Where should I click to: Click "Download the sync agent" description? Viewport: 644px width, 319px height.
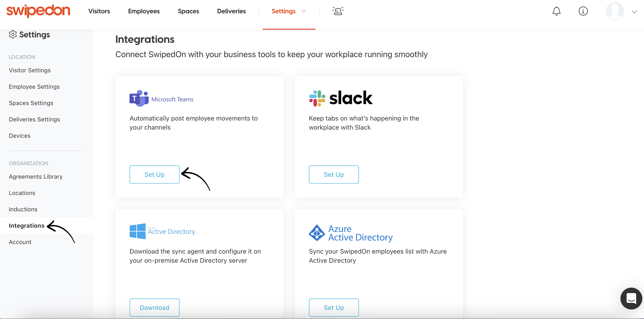195,256
